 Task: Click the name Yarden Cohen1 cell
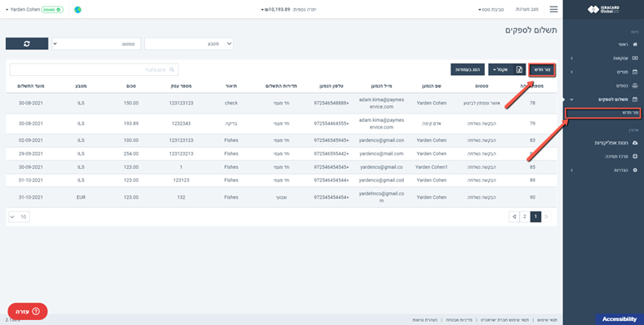(430, 167)
